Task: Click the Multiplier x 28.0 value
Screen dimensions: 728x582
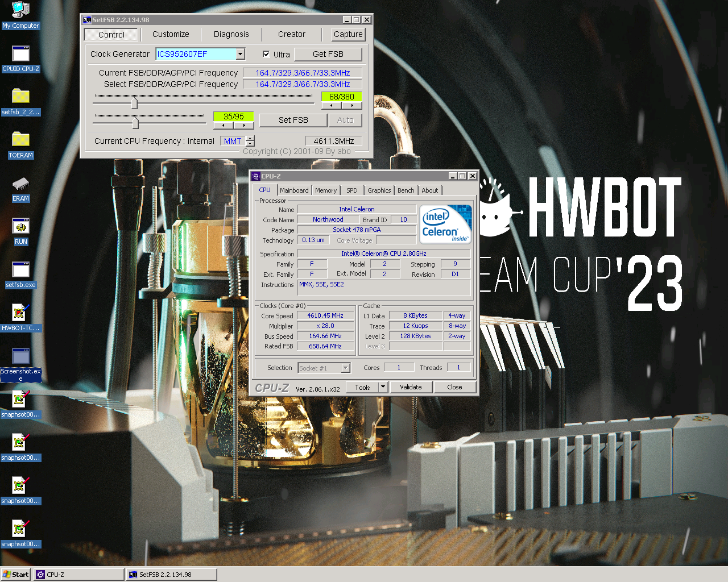Action: click(325, 326)
